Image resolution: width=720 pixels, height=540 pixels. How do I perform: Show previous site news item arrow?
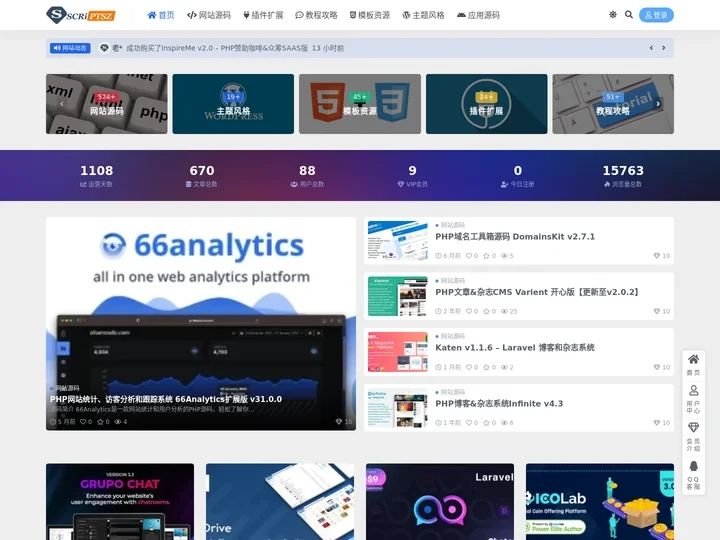(651, 48)
